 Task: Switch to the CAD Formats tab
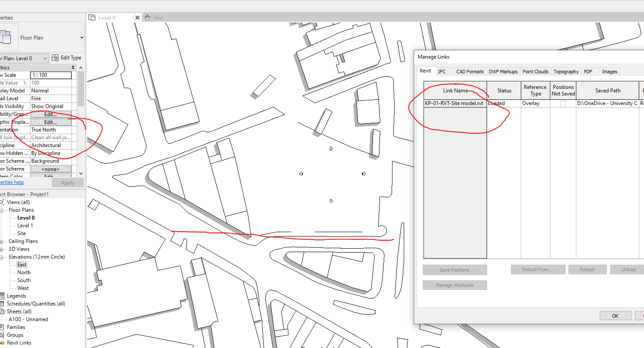(x=470, y=72)
